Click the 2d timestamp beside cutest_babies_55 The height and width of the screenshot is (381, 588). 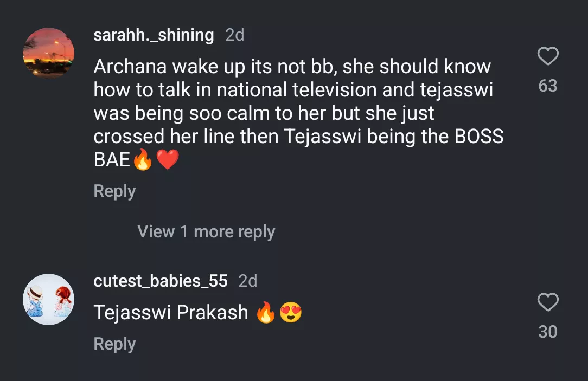[x=248, y=281]
